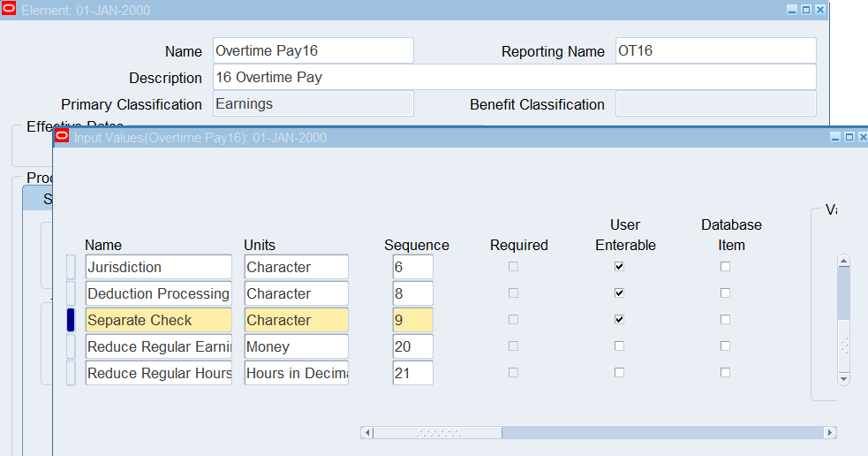
Task: Enable Database Item for Deduction Processing row
Action: 725,293
